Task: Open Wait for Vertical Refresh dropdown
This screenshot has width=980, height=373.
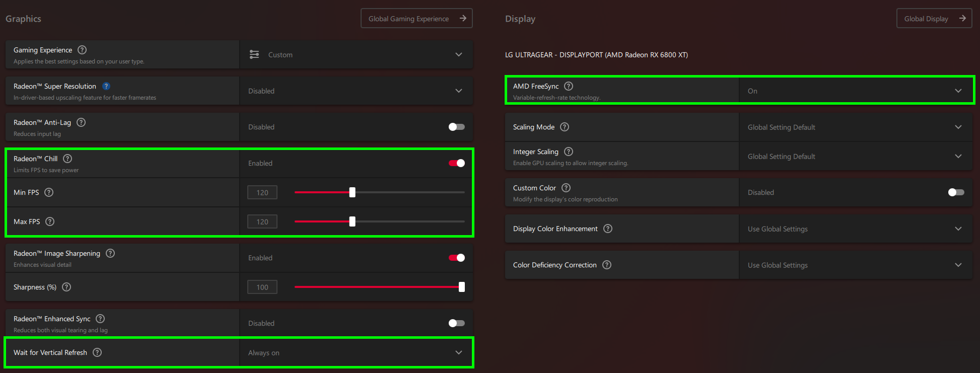Action: (x=356, y=353)
